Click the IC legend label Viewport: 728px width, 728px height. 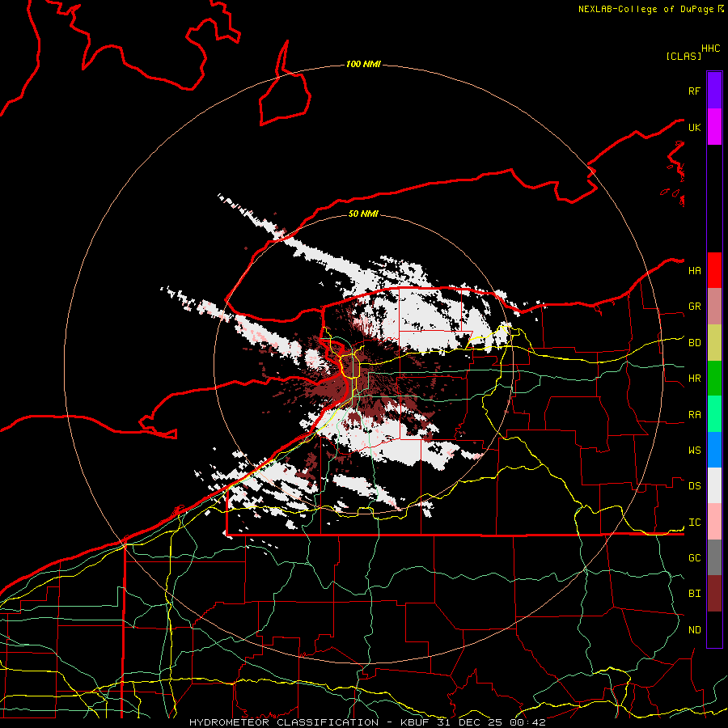(x=694, y=523)
